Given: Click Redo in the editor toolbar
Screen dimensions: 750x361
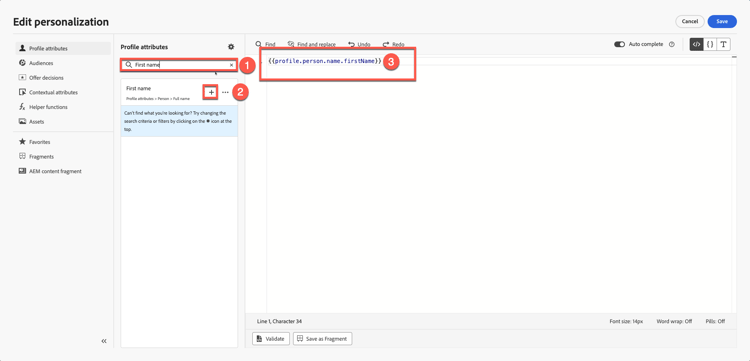Looking at the screenshot, I should point(394,44).
